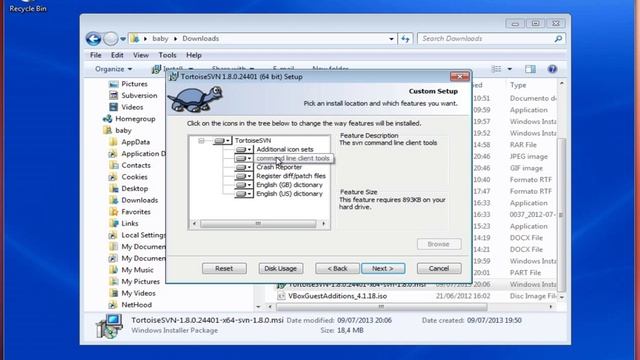Viewport: 640px width, 360px height.
Task: Toggle the preview pane icon
Action: (x=530, y=69)
